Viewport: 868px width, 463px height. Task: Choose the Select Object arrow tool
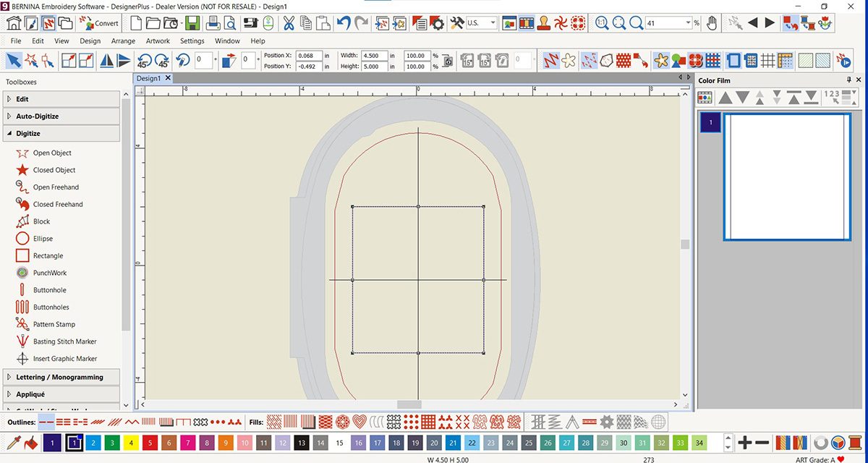(14, 60)
